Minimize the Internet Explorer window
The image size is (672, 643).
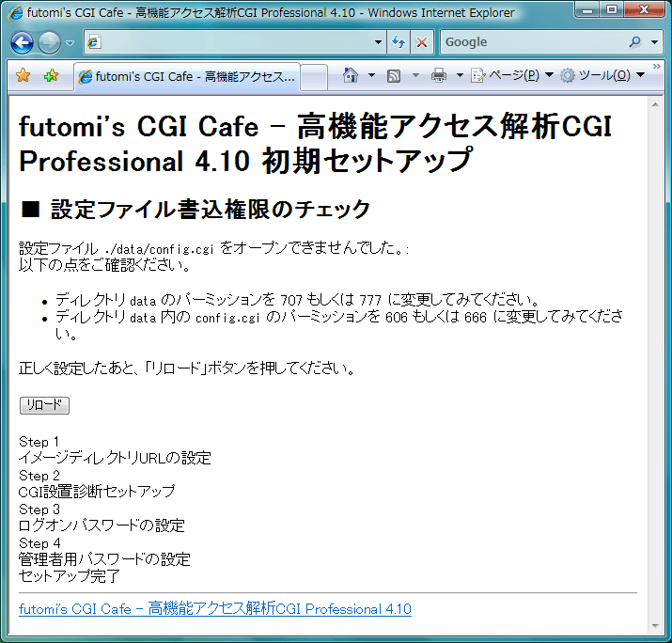[587, 9]
